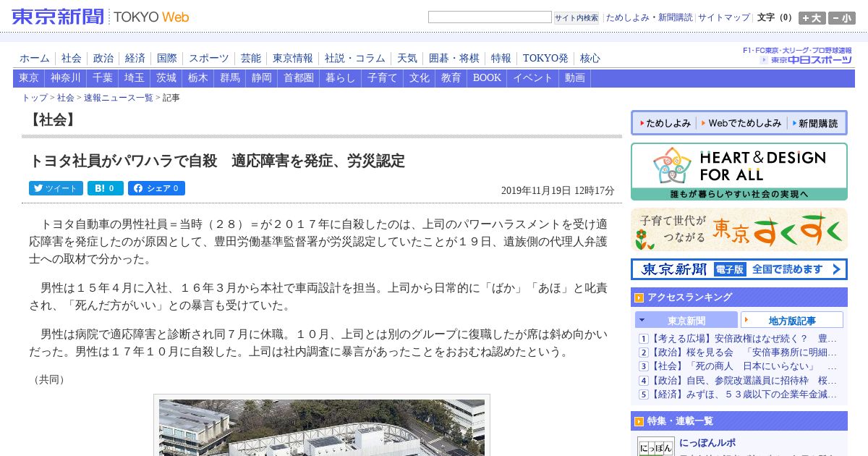
Task: Click ためしよみ in the subscription box
Action: [x=665, y=124]
